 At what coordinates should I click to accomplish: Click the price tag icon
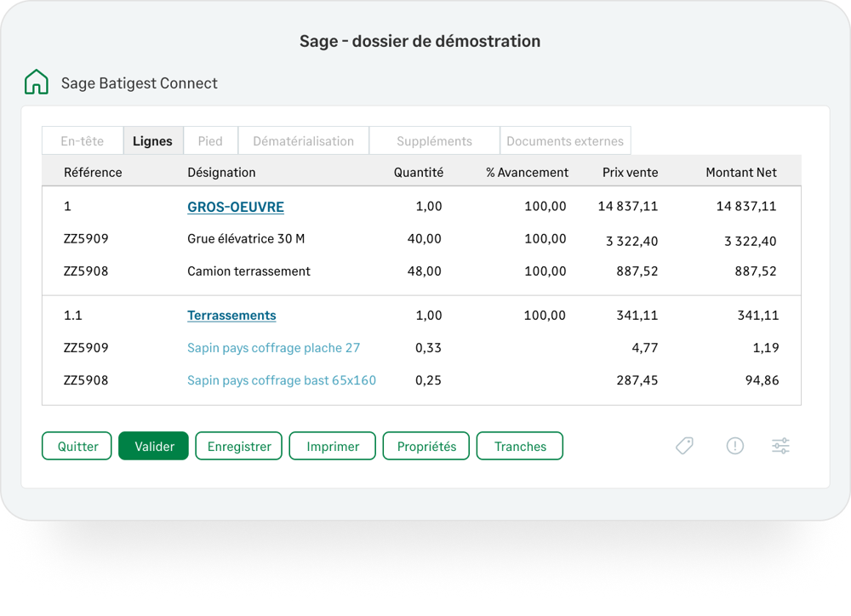point(684,446)
